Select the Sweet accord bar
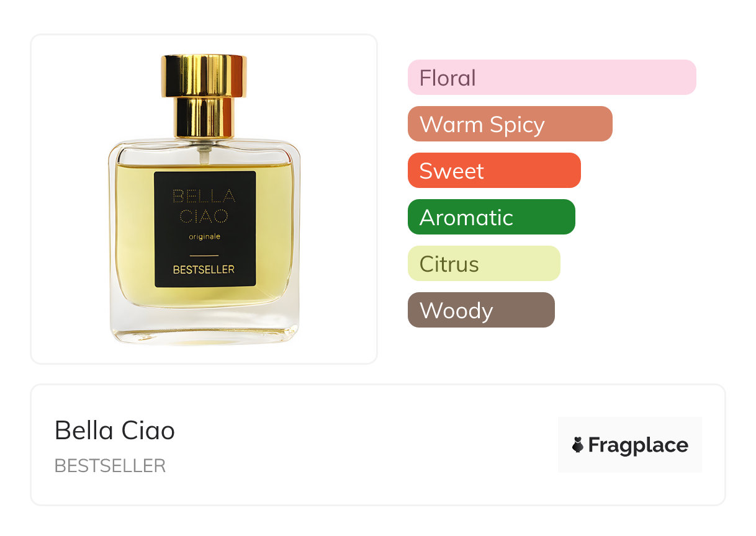This screenshot has width=756, height=536. click(x=494, y=171)
